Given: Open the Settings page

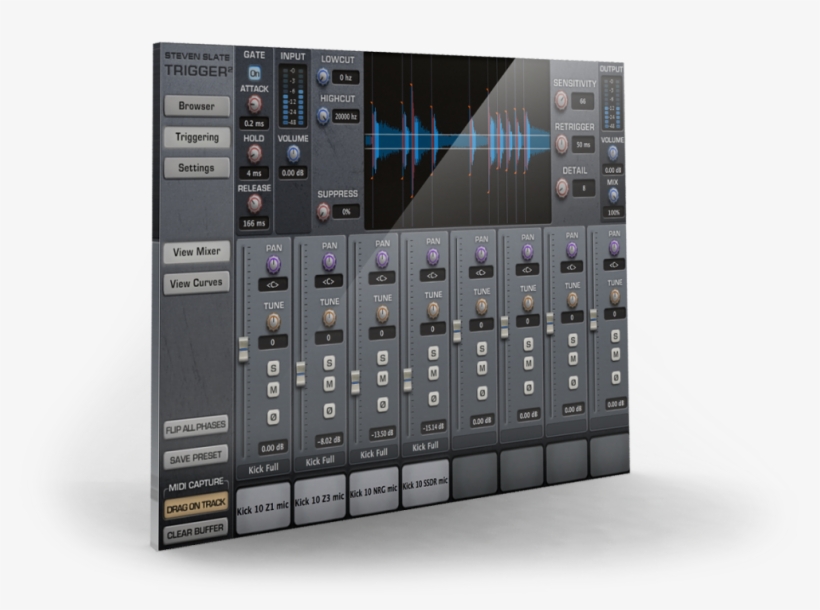Looking at the screenshot, I should coord(197,168).
